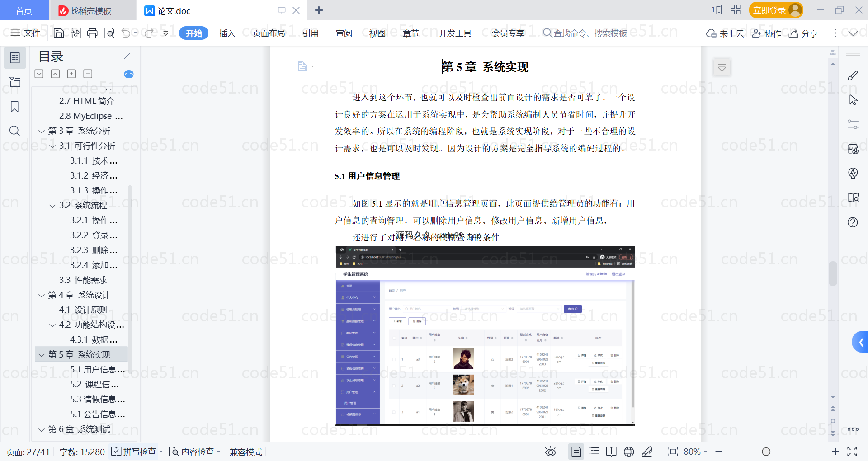Viewport: 868px width, 461px height.
Task: Select the 插入 ribbon tab
Action: point(227,33)
